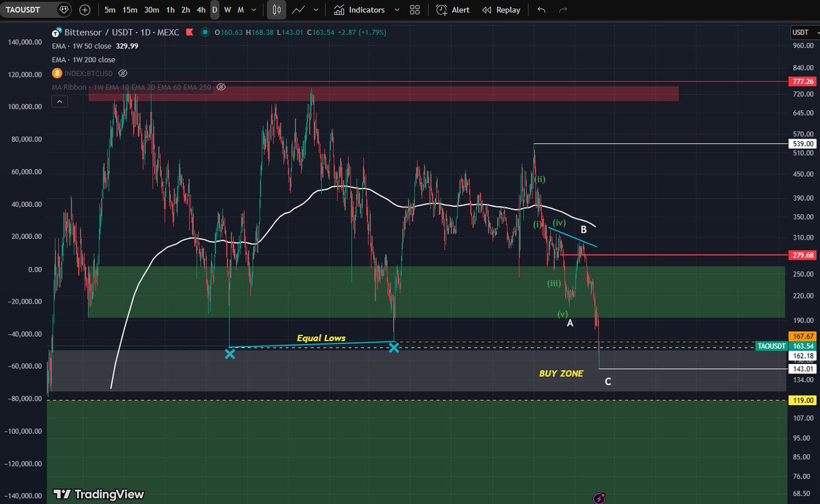Image resolution: width=820 pixels, height=504 pixels.
Task: Select the daily D interval
Action: click(x=215, y=10)
